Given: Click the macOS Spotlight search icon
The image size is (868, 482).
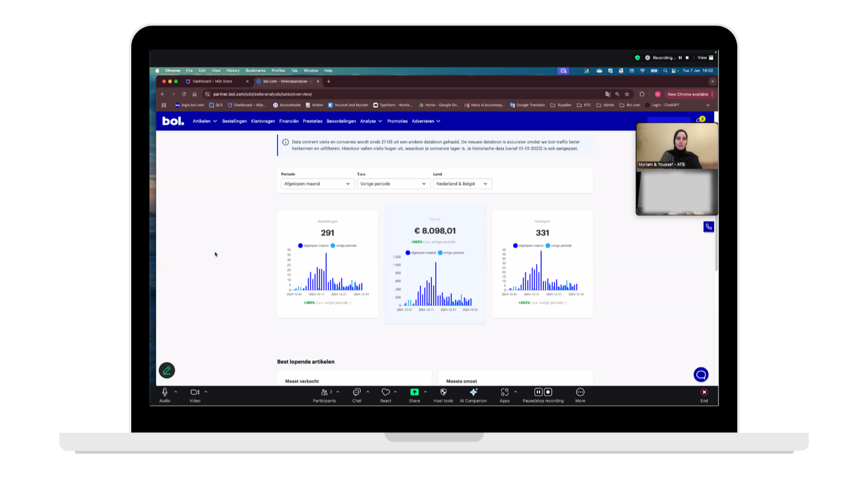Looking at the screenshot, I should (x=665, y=70).
